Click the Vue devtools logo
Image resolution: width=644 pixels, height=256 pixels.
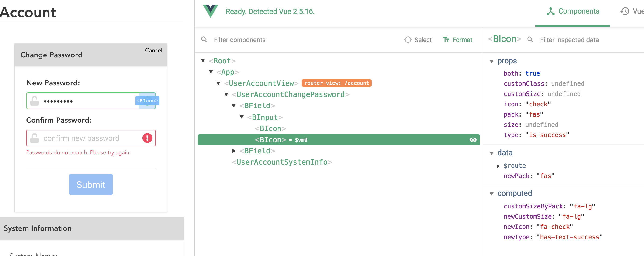tap(210, 11)
